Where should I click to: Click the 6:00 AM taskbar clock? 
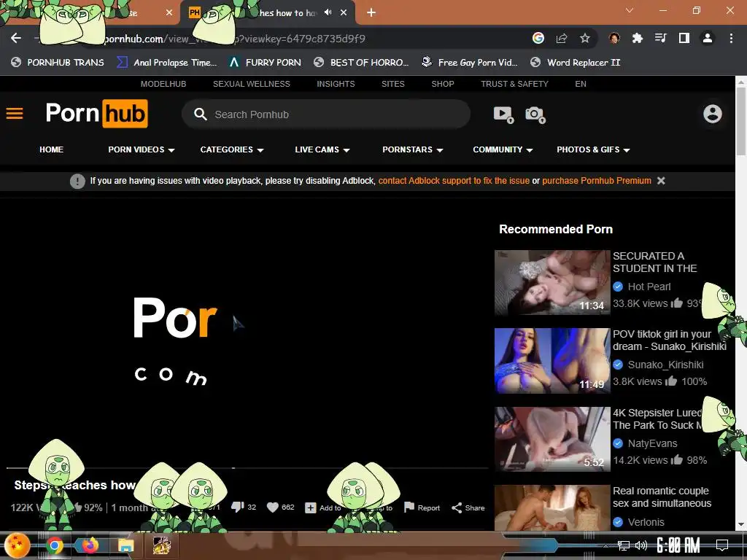pos(678,545)
